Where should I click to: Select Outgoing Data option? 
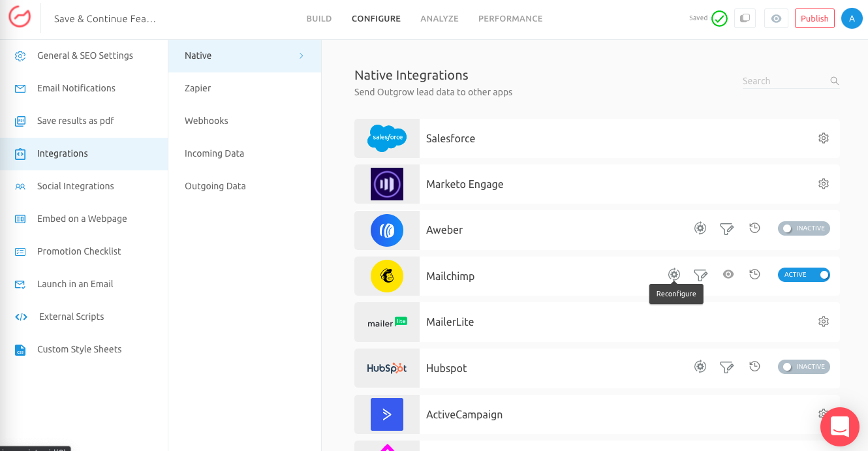point(245,186)
